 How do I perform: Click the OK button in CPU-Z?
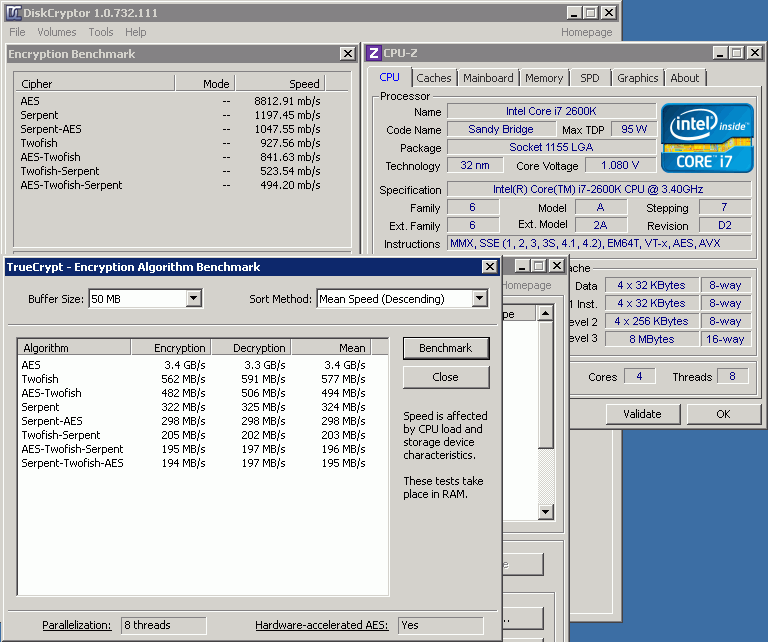point(723,414)
